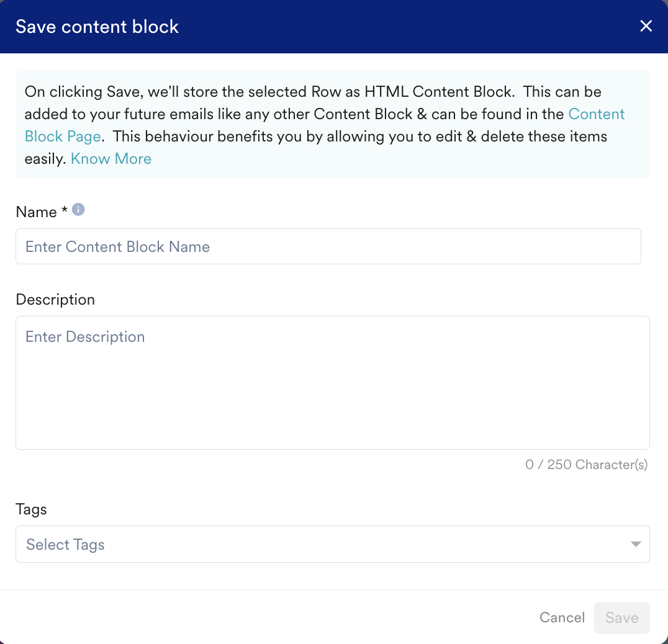Close the Save content block dialog

646,26
